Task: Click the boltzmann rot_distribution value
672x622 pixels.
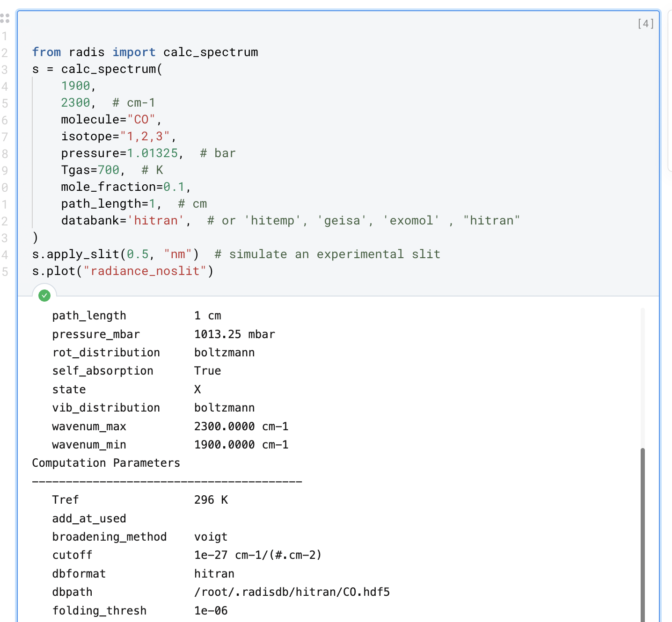Action: (x=225, y=352)
